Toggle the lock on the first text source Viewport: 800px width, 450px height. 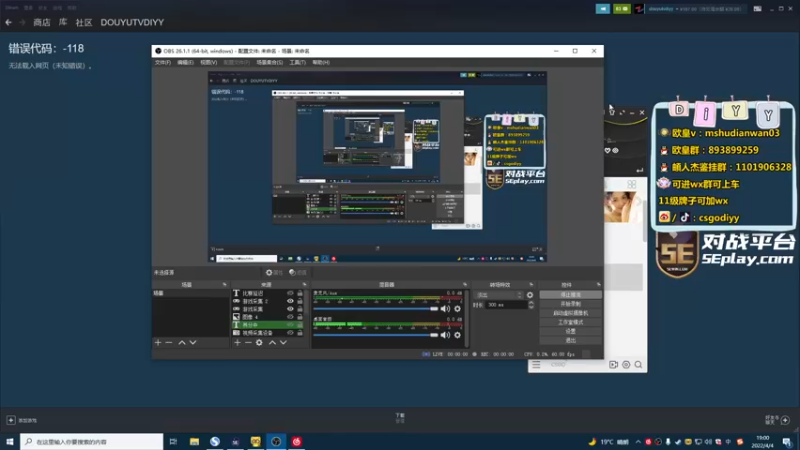point(300,293)
